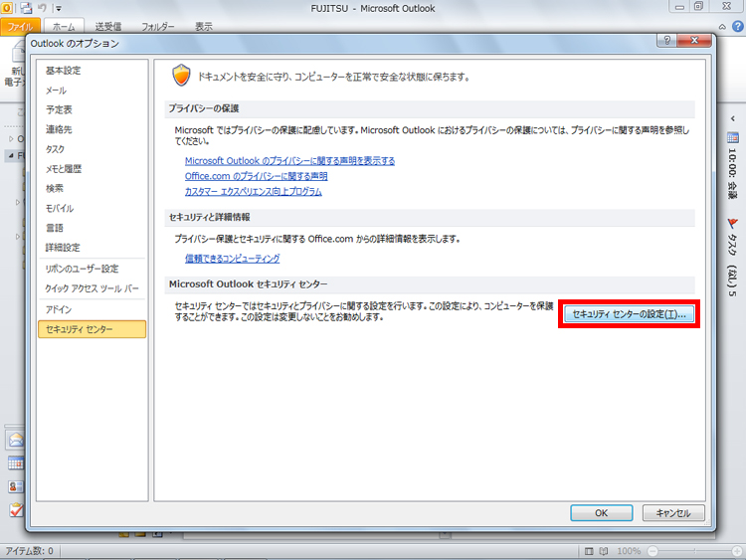Screen dimensions: 746x560
Task: Click セキュリティ センターの設定(T)... button
Action: (x=629, y=314)
